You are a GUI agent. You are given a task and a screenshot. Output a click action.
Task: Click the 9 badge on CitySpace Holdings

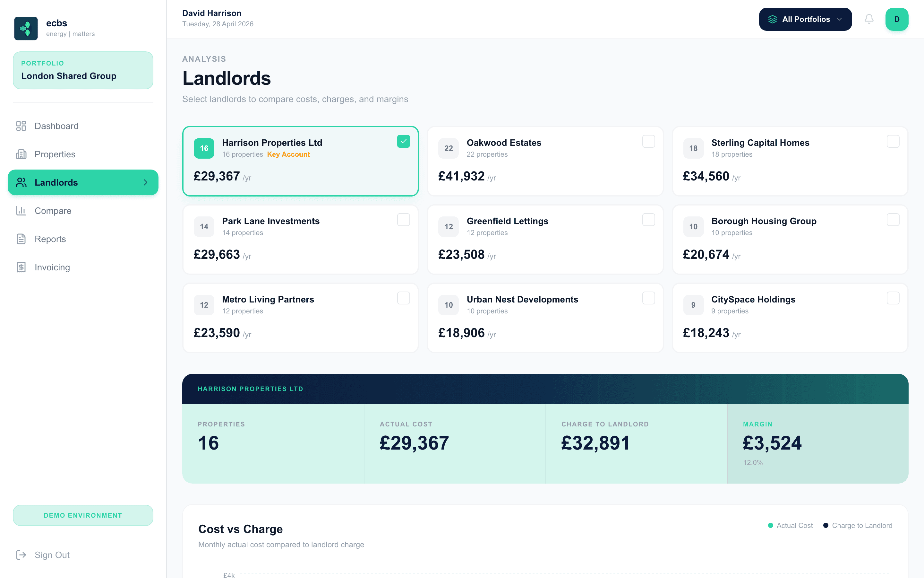coord(693,305)
